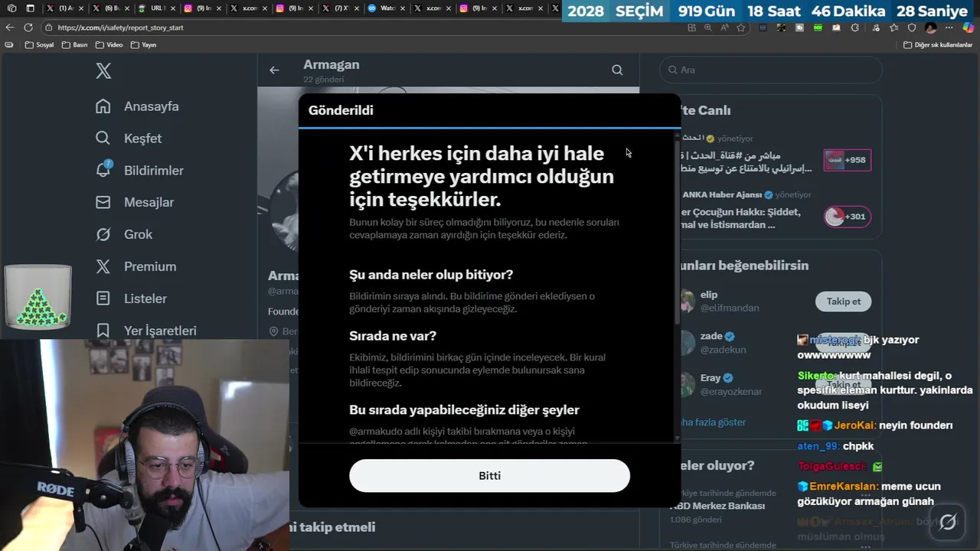980x551 pixels.
Task: Click the +301 ANKA live badge
Action: (x=847, y=217)
